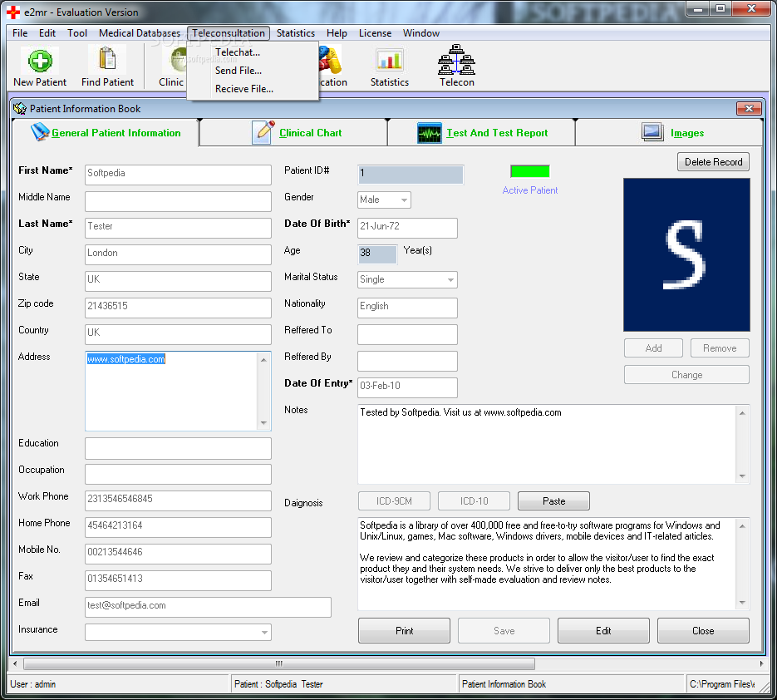Close the Patient Information Book window
This screenshot has width=777, height=700.
pos(749,108)
